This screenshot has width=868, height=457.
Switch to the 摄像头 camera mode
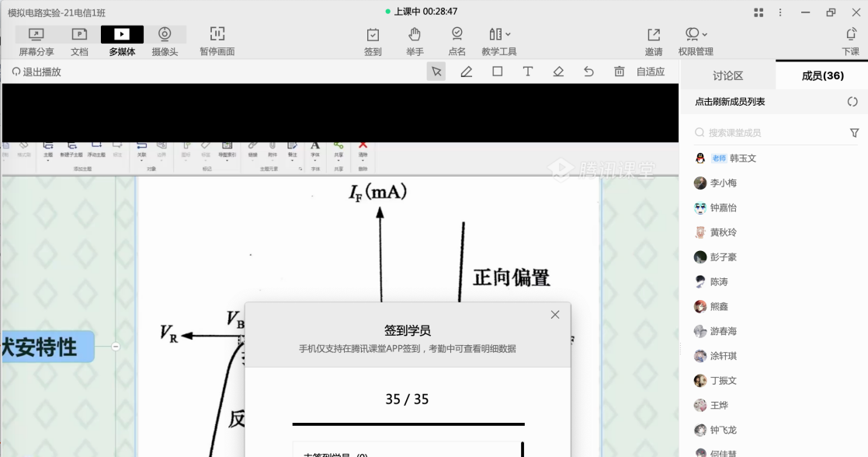click(165, 42)
